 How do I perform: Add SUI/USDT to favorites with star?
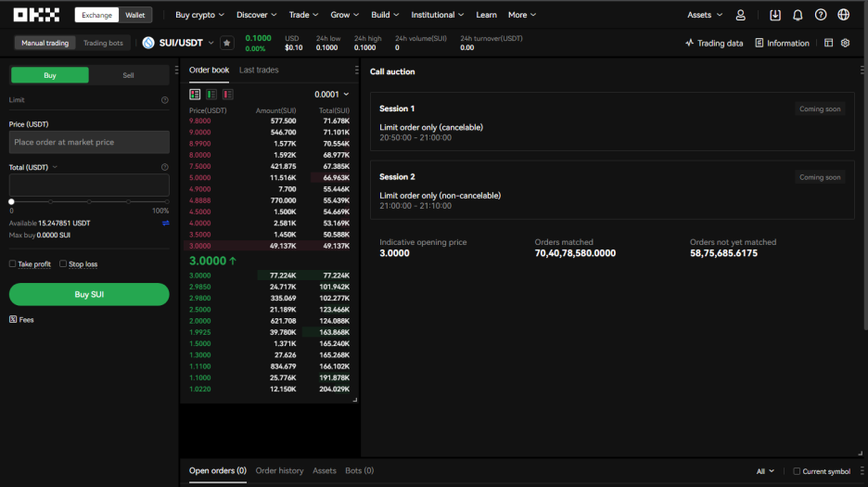[x=226, y=43]
